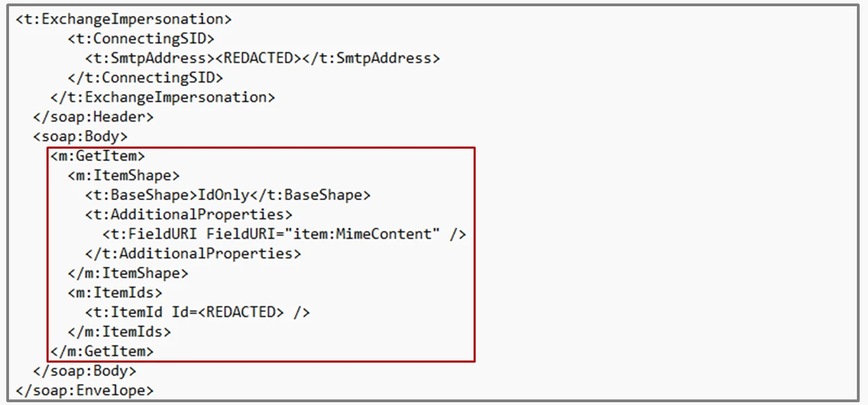Click the opening soap:Body tag
Image resolution: width=868 pixels, height=405 pixels.
tap(80, 136)
